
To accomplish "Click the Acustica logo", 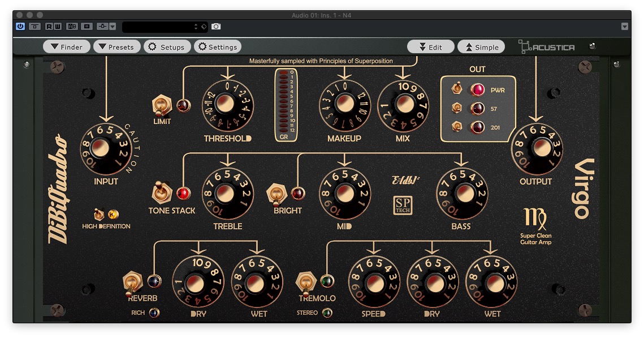I will point(546,47).
